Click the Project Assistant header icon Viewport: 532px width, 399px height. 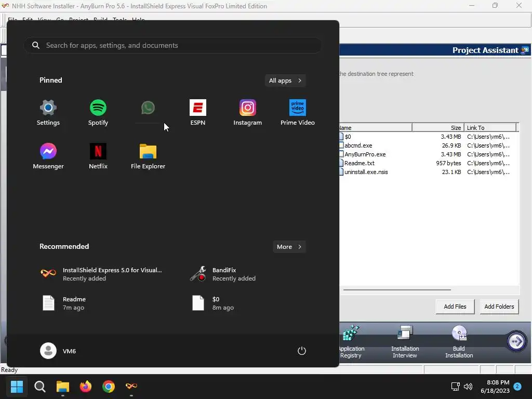(525, 50)
